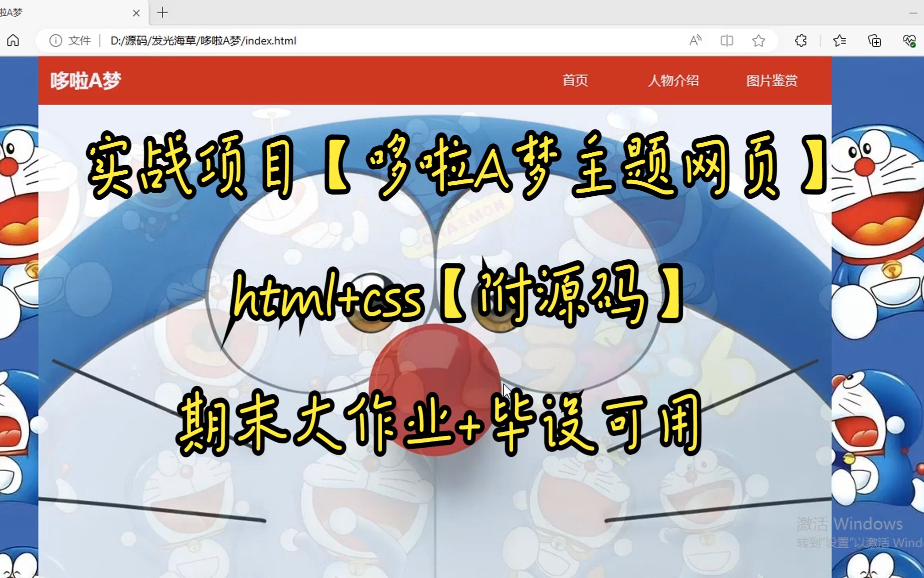Click the browser back navigation icon

[14, 40]
